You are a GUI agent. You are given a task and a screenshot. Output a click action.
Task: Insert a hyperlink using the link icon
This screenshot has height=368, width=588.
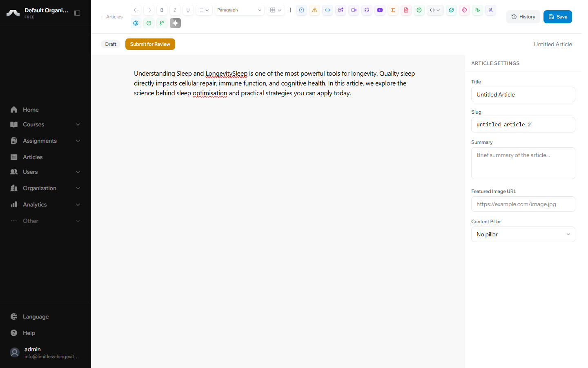click(x=327, y=10)
